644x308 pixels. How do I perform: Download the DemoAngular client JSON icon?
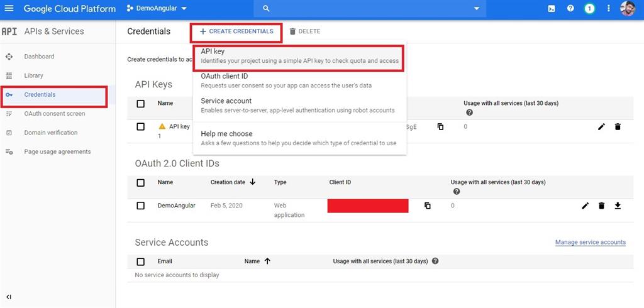618,206
